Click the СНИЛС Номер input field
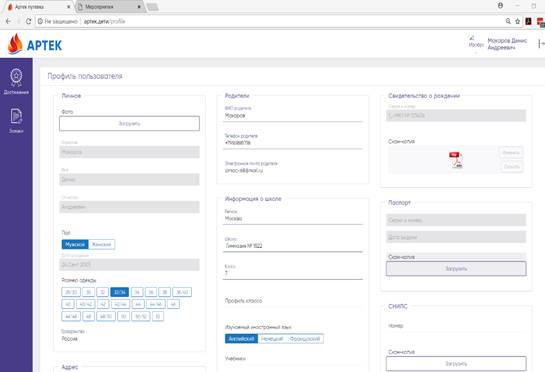The height and width of the screenshot is (372, 545). click(456, 326)
